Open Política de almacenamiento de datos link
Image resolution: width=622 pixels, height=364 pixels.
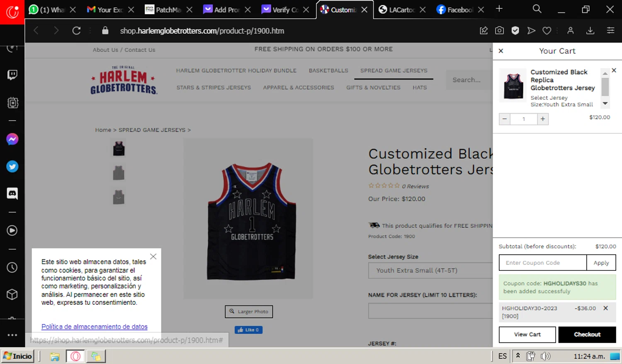point(95,327)
